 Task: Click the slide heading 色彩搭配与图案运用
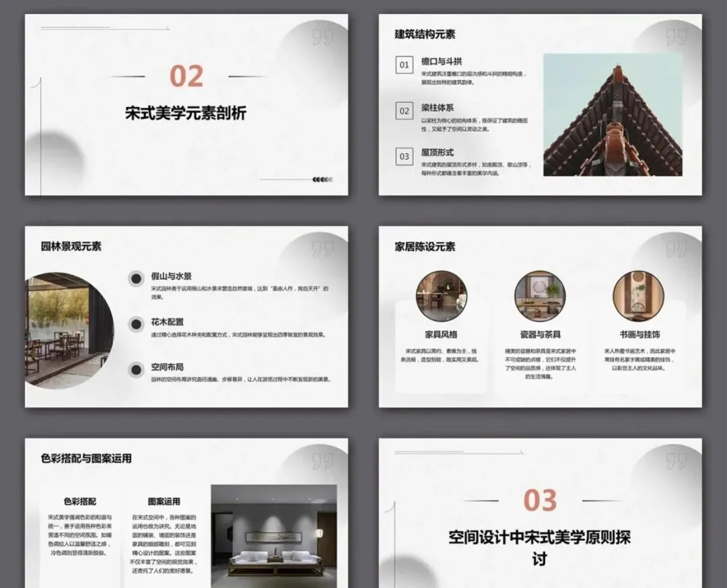pyautogui.click(x=86, y=458)
